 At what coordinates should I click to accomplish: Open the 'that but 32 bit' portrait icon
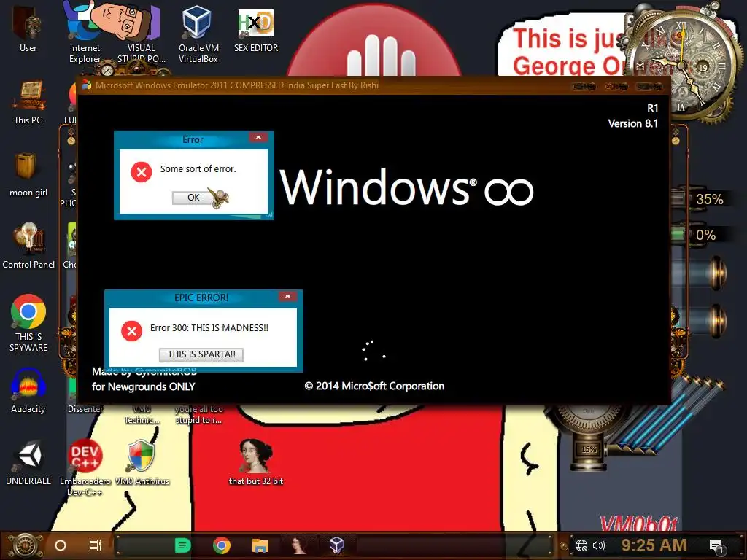coord(256,462)
